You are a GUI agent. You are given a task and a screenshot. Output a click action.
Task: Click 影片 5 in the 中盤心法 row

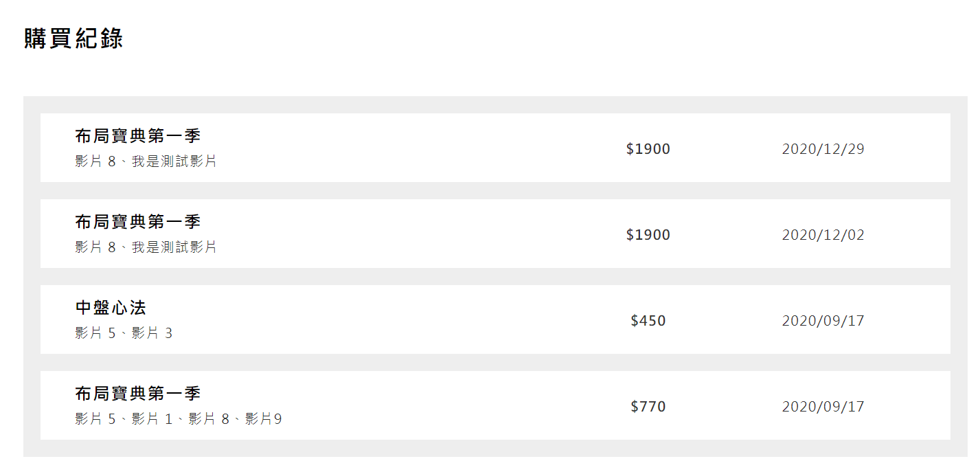pos(95,334)
